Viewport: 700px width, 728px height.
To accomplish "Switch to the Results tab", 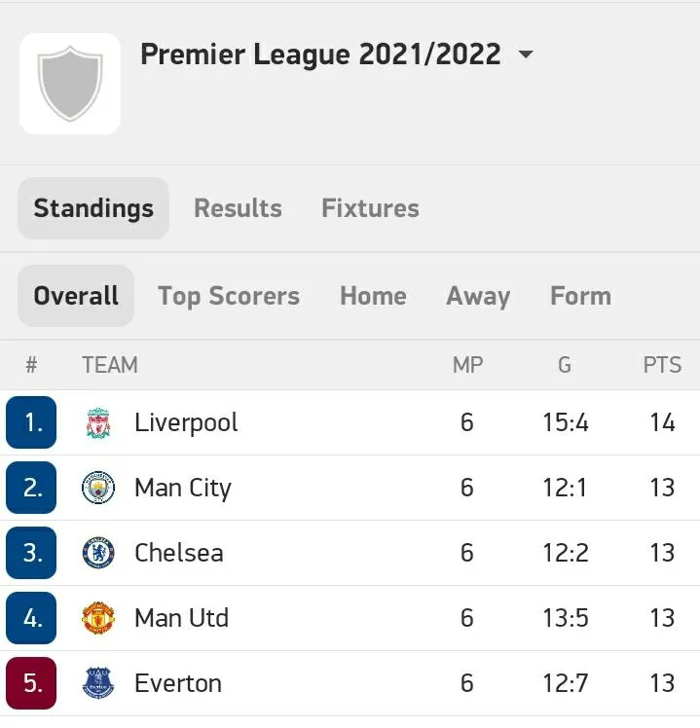I will pos(238,208).
